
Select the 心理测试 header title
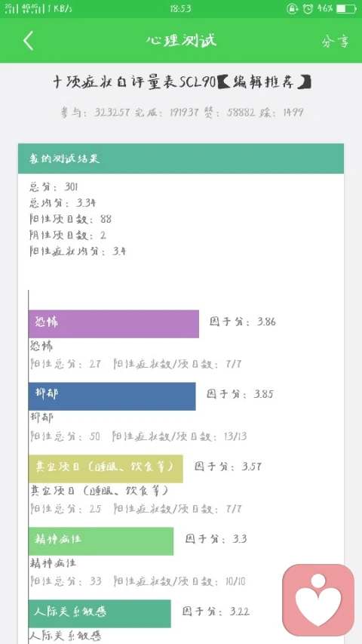point(181,41)
